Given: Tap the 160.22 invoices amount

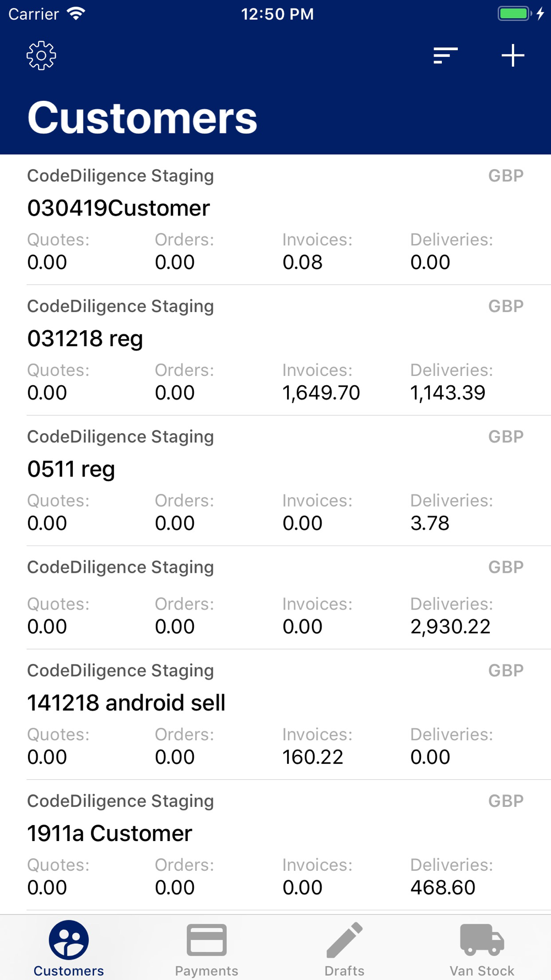Looking at the screenshot, I should (312, 757).
